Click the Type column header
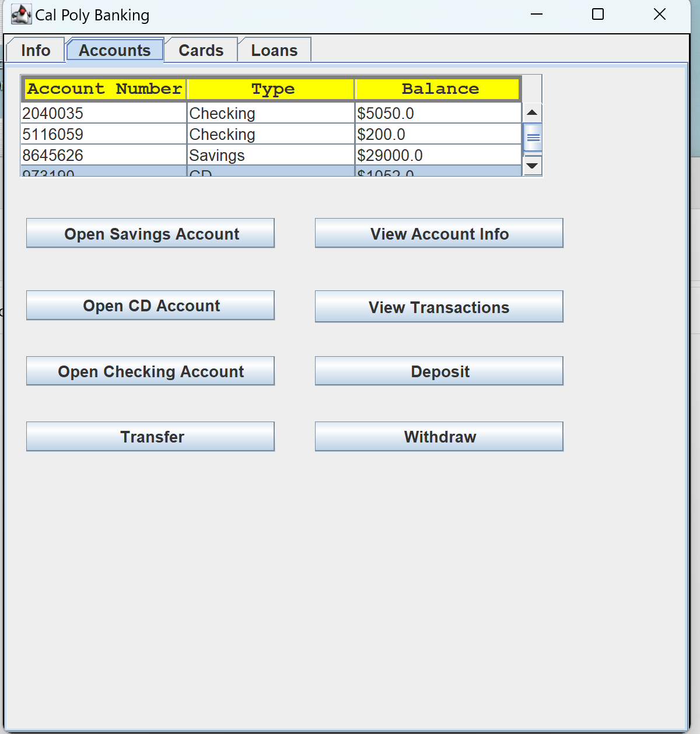Screen dimensions: 700x734 point(272,89)
